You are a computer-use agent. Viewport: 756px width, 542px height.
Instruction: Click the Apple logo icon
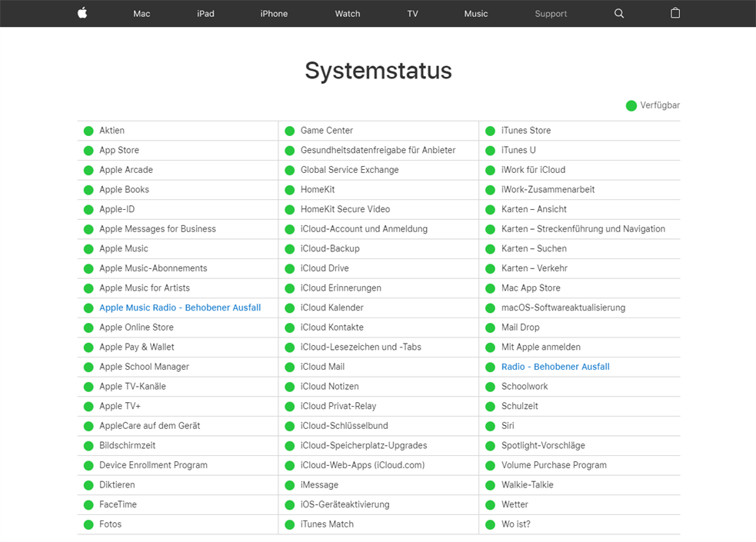82,13
